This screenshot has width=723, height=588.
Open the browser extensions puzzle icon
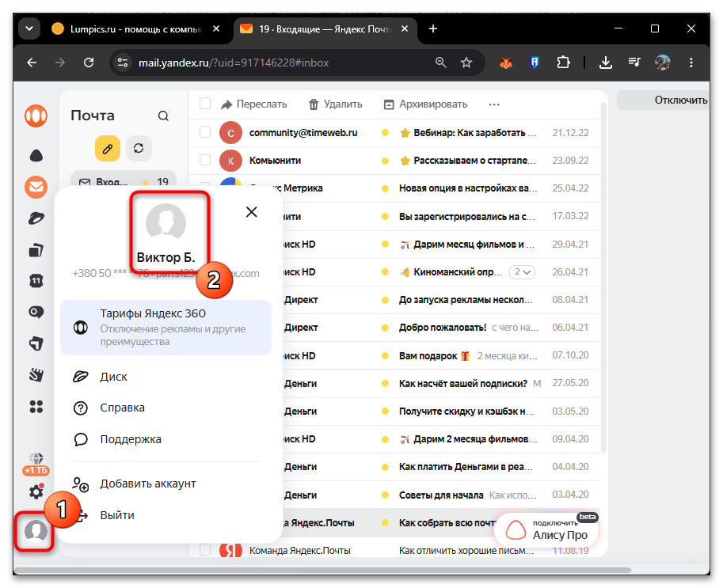tap(563, 63)
